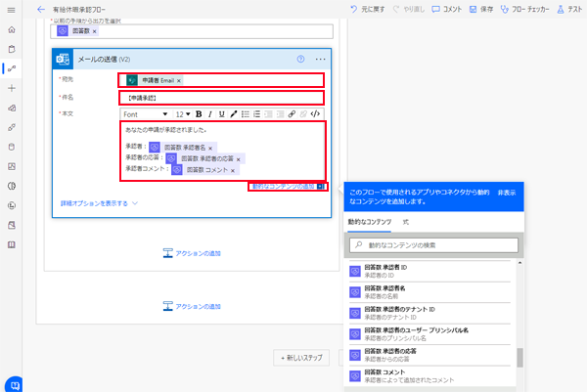Open help for メールの送信 action
Screen dimensions: 587x392
pos(300,59)
